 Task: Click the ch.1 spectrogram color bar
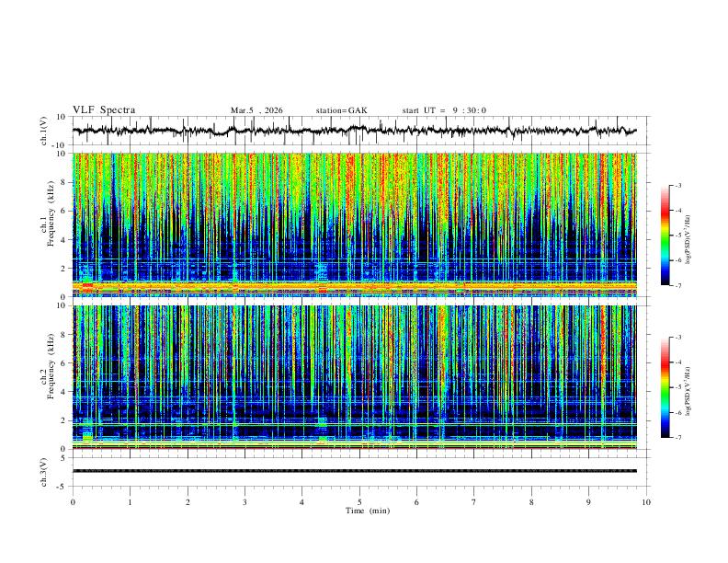(665, 236)
